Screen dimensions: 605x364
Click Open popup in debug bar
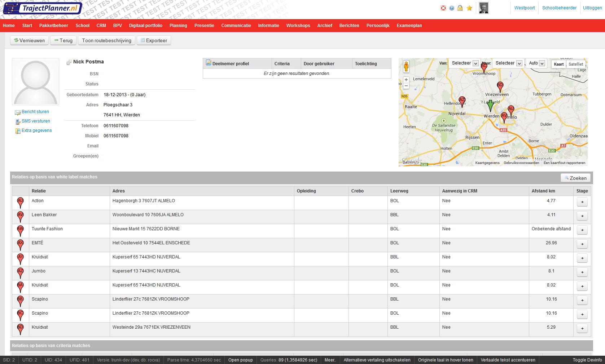[240, 360]
